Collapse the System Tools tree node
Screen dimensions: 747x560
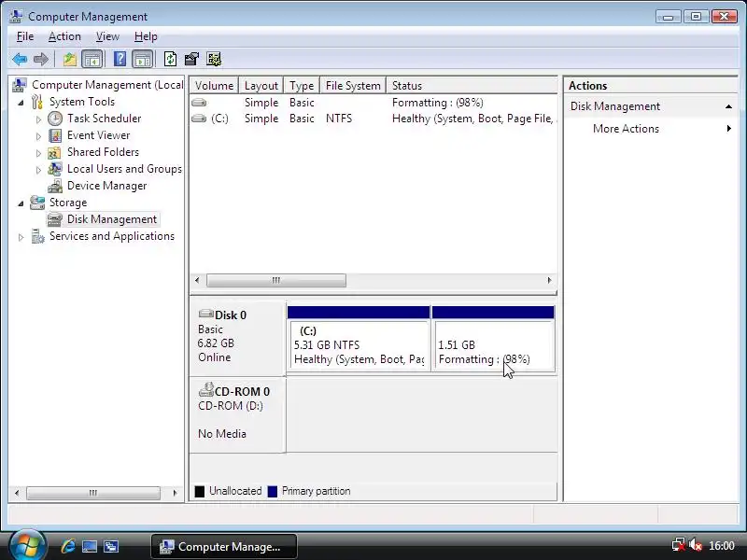coord(21,103)
